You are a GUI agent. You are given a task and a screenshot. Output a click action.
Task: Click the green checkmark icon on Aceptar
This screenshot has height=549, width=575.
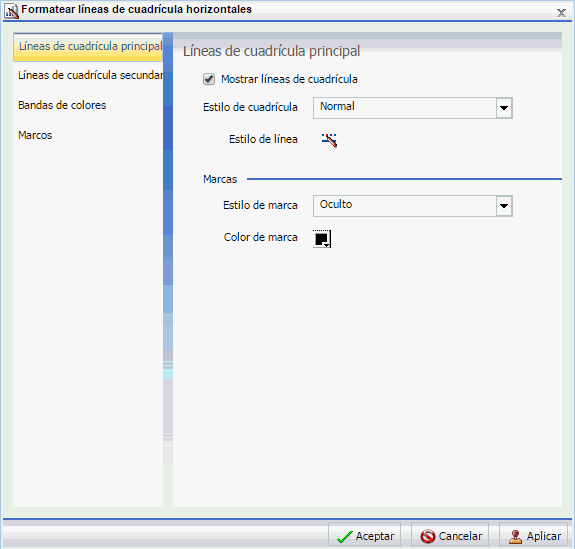click(x=344, y=537)
